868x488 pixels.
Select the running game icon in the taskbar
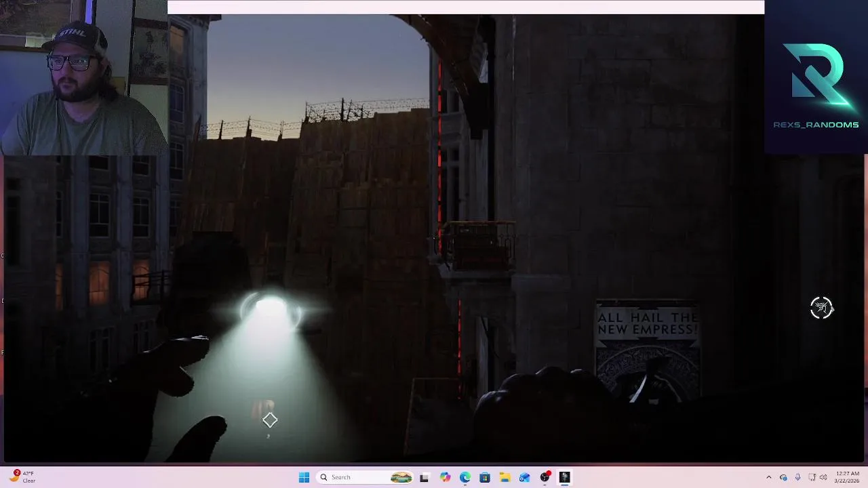tap(564, 477)
